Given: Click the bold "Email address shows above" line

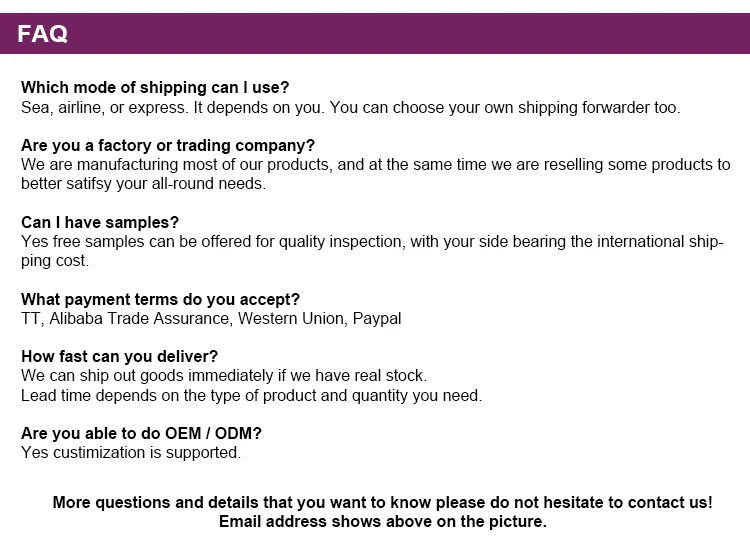Looking at the screenshot, I should (x=383, y=521).
